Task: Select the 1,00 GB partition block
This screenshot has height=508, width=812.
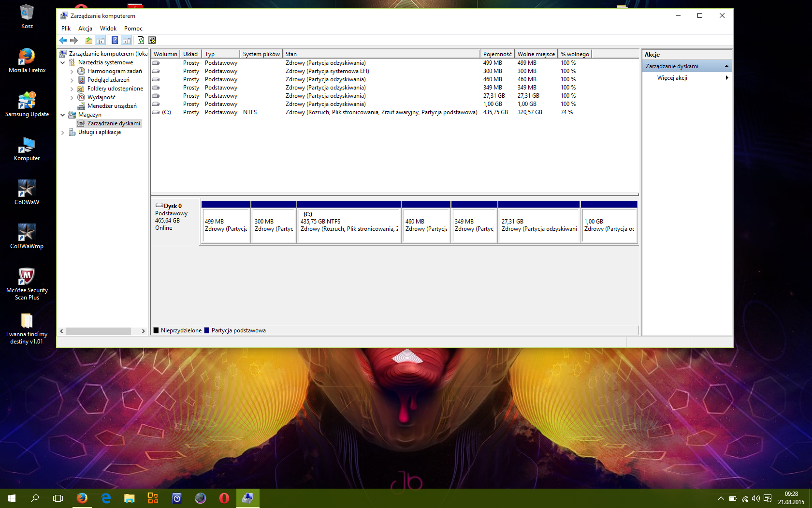Action: click(609, 223)
